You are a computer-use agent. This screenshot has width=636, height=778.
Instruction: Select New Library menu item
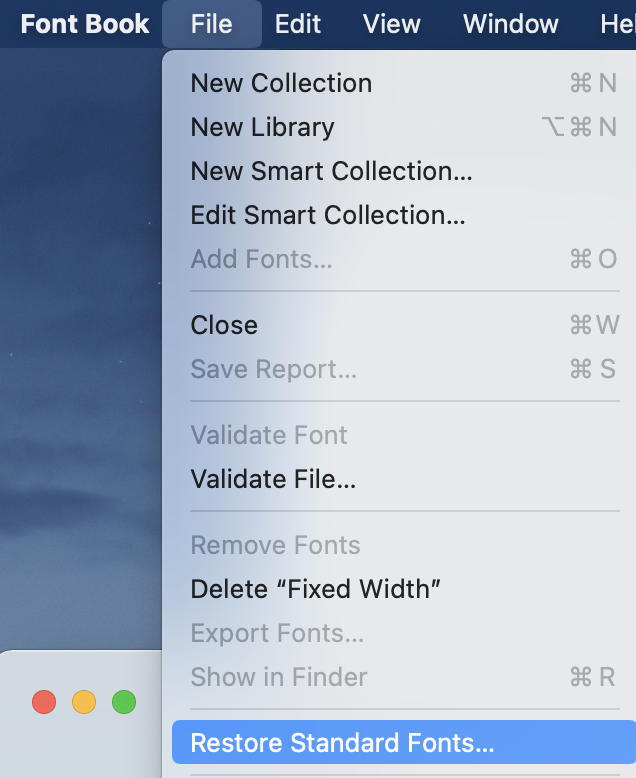262,127
